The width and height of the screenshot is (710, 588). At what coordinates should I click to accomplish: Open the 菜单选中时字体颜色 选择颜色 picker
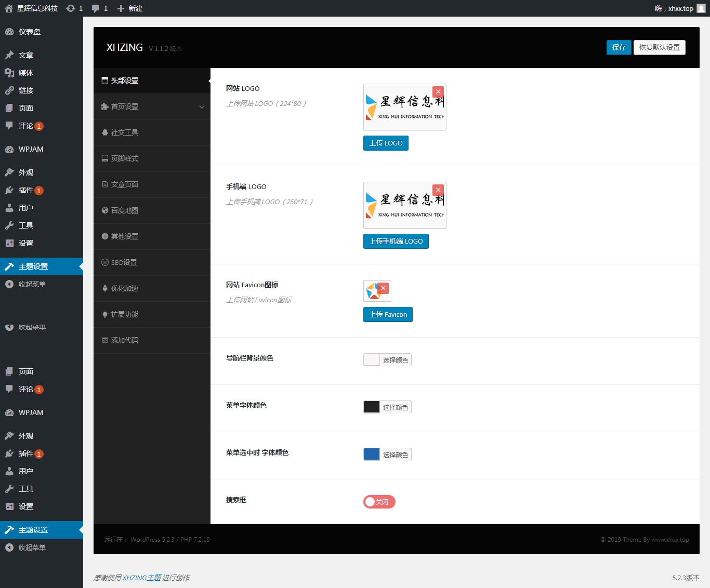395,455
